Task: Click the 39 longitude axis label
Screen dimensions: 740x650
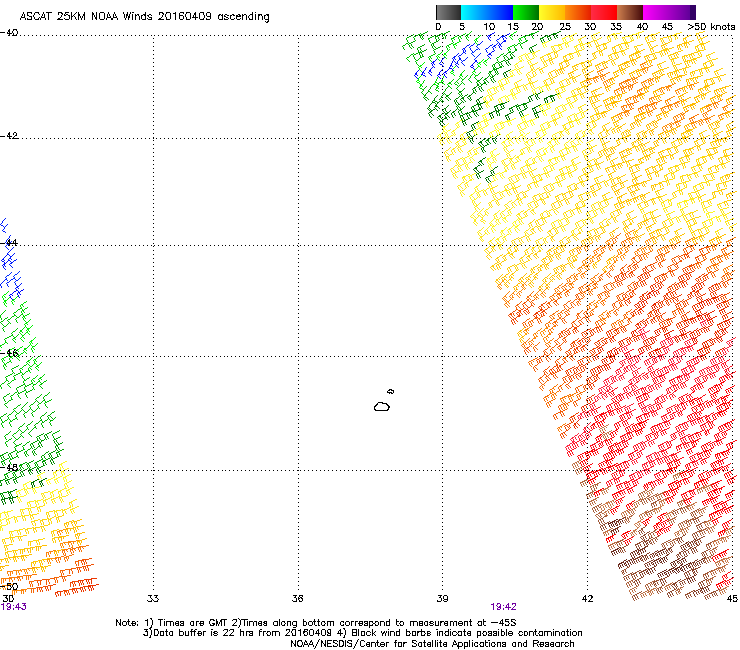Action: pos(442,599)
